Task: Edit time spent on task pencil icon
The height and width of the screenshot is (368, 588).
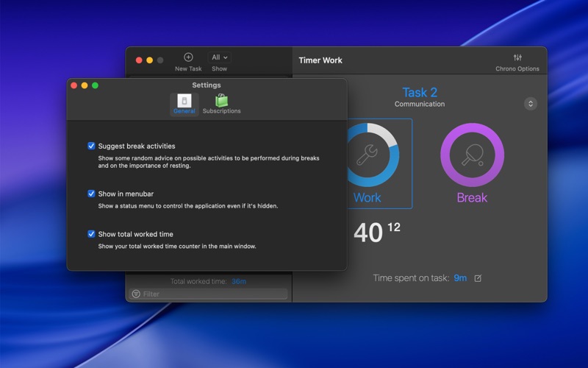Action: pyautogui.click(x=478, y=278)
